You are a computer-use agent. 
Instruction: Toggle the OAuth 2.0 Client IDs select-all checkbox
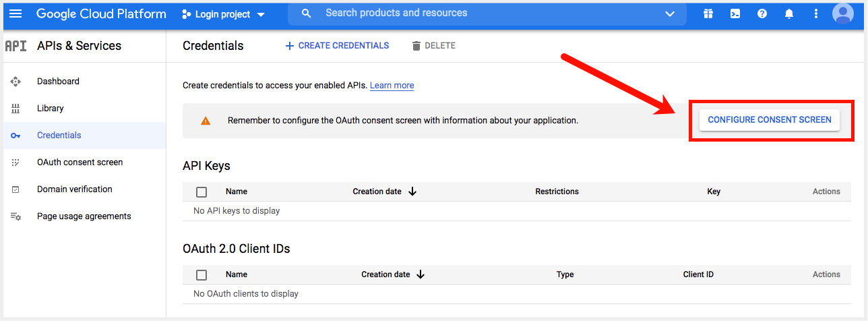[201, 274]
